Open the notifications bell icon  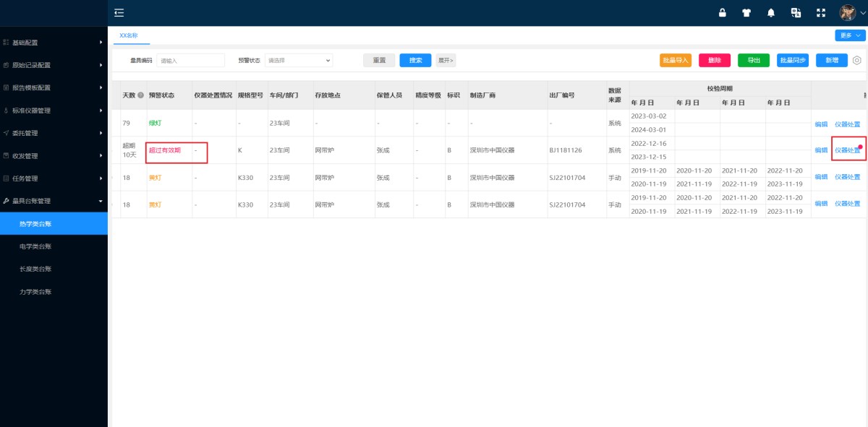tap(770, 12)
